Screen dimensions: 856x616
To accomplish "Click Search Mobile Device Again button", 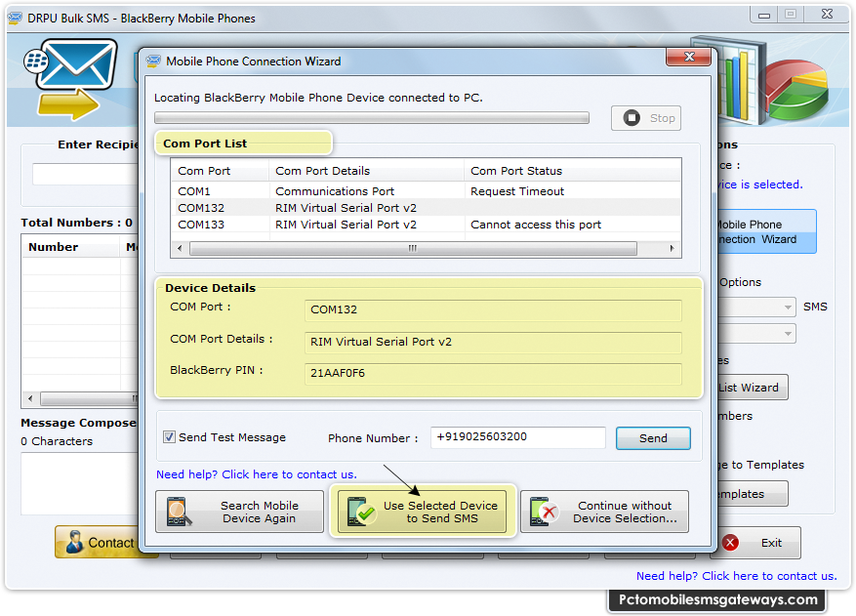I will tap(240, 512).
